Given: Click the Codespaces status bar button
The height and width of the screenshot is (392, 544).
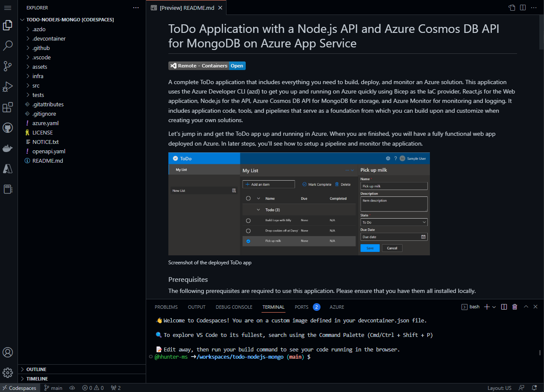Looking at the screenshot, I should [x=20, y=388].
